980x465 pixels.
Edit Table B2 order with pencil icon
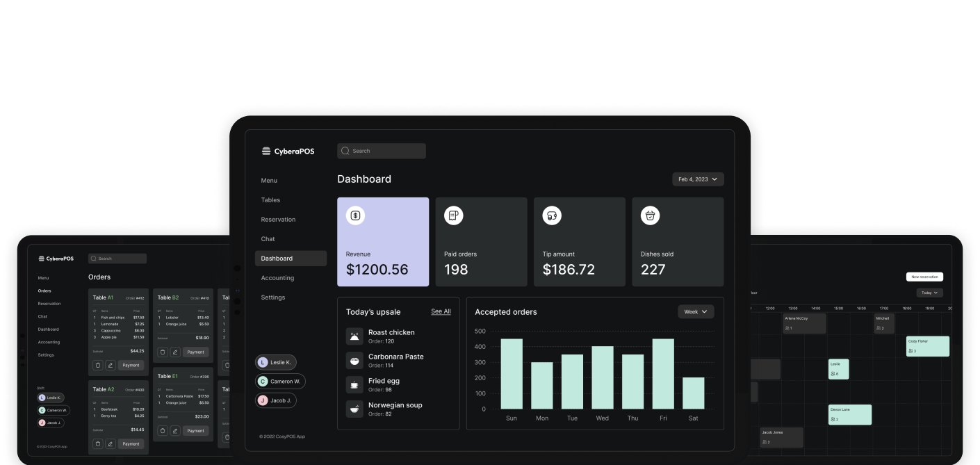[175, 352]
